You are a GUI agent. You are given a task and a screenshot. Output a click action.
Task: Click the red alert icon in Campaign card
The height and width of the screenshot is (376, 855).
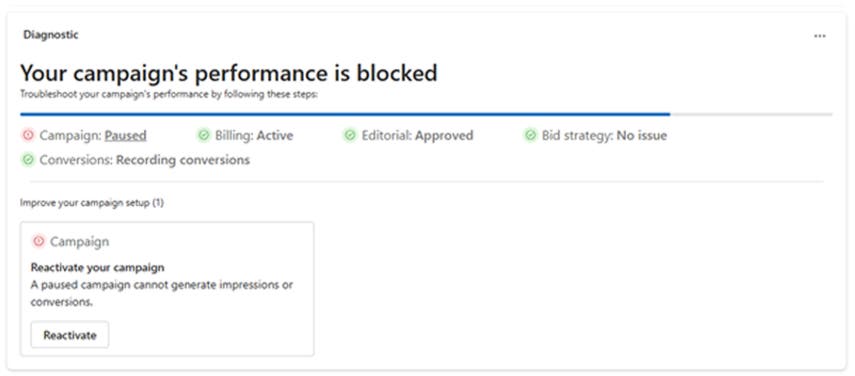point(39,241)
